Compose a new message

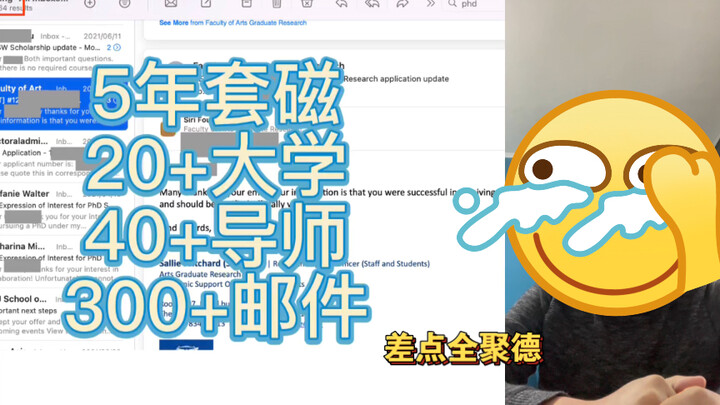(x=206, y=6)
